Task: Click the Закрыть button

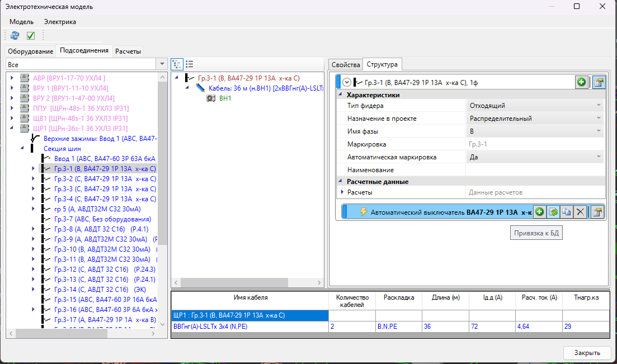Action: 587,353
